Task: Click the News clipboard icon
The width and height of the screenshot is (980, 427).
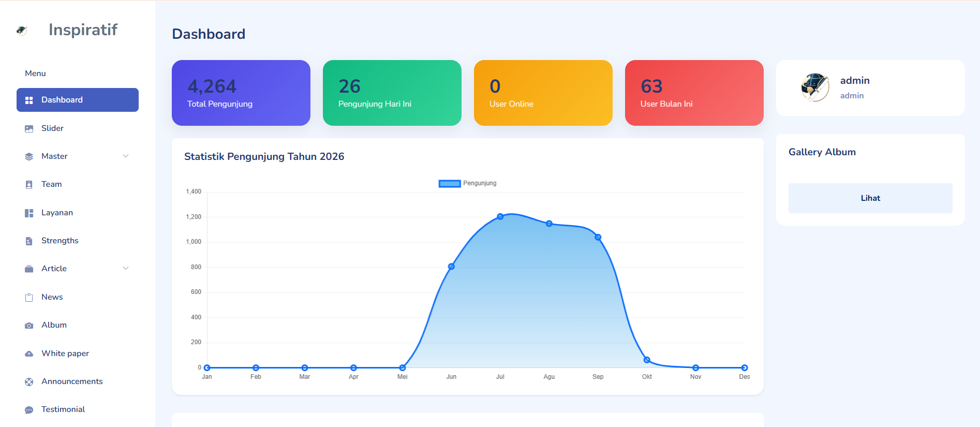Action: (x=29, y=297)
